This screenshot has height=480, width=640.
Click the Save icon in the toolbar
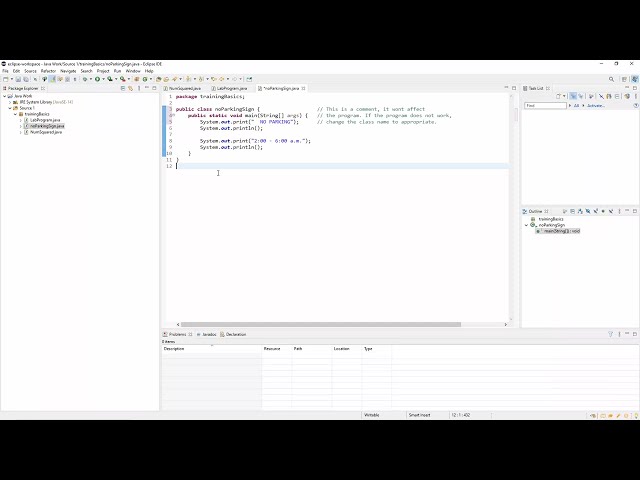coord(18,79)
